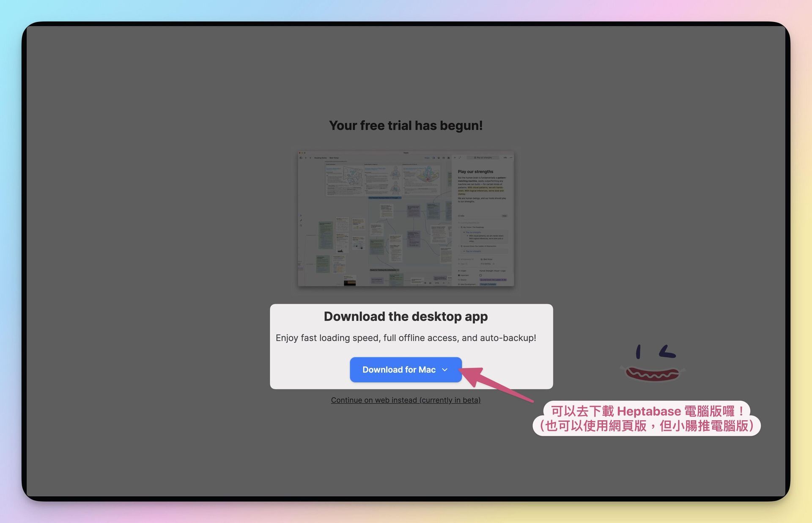Image resolution: width=812 pixels, height=523 pixels.
Task: Click the pink Chinese annotation bubble
Action: coord(646,419)
